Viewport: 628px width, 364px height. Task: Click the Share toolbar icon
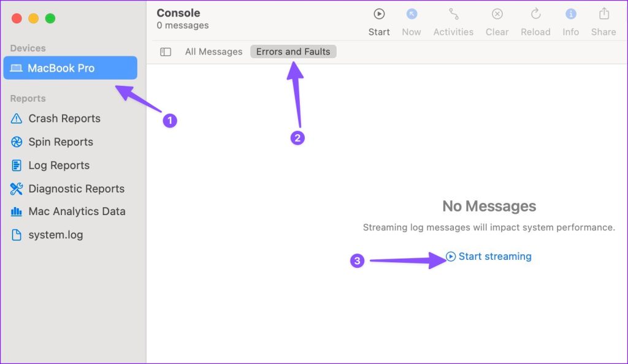[x=603, y=14]
